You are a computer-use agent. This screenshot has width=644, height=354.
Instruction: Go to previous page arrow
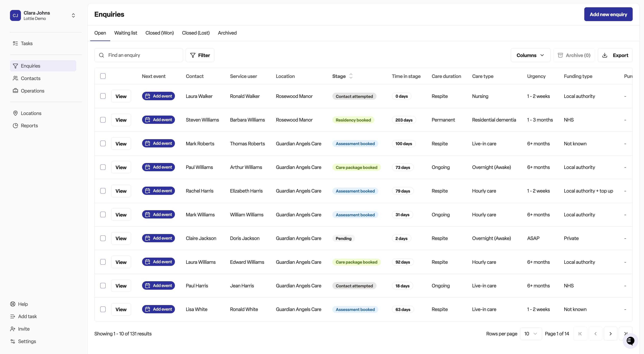click(x=595, y=334)
